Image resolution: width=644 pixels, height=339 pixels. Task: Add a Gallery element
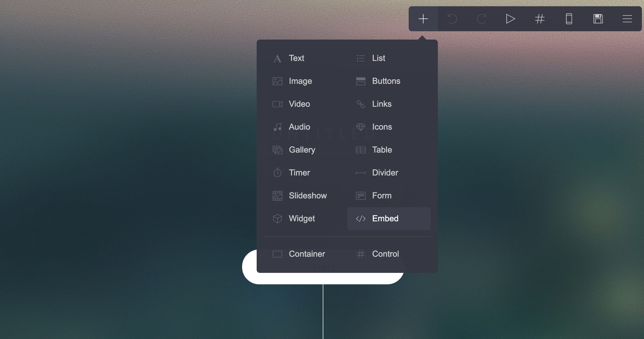click(306, 150)
